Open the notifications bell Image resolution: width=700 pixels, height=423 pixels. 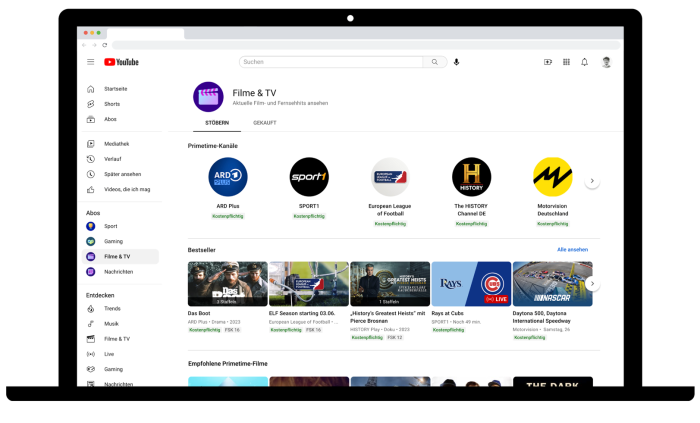coord(584,62)
